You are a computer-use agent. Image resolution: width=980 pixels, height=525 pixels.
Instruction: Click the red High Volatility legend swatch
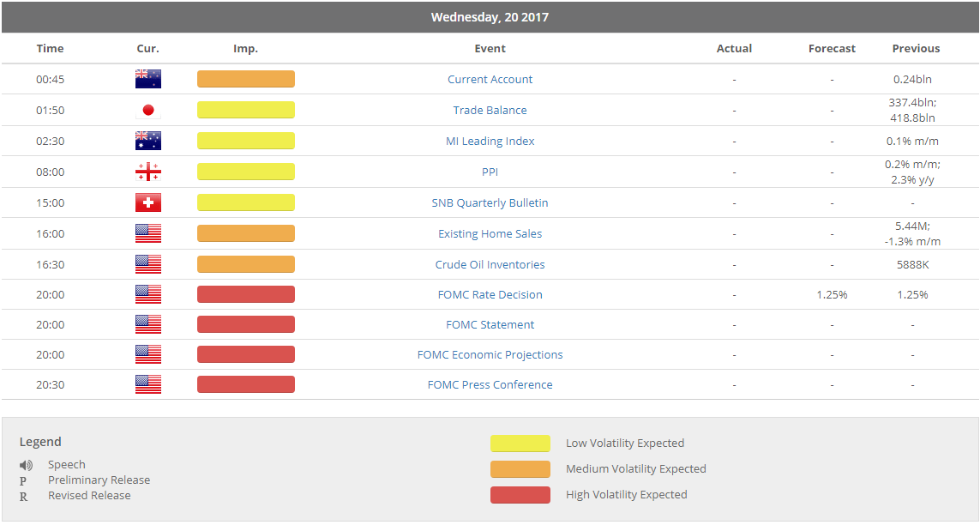520,494
